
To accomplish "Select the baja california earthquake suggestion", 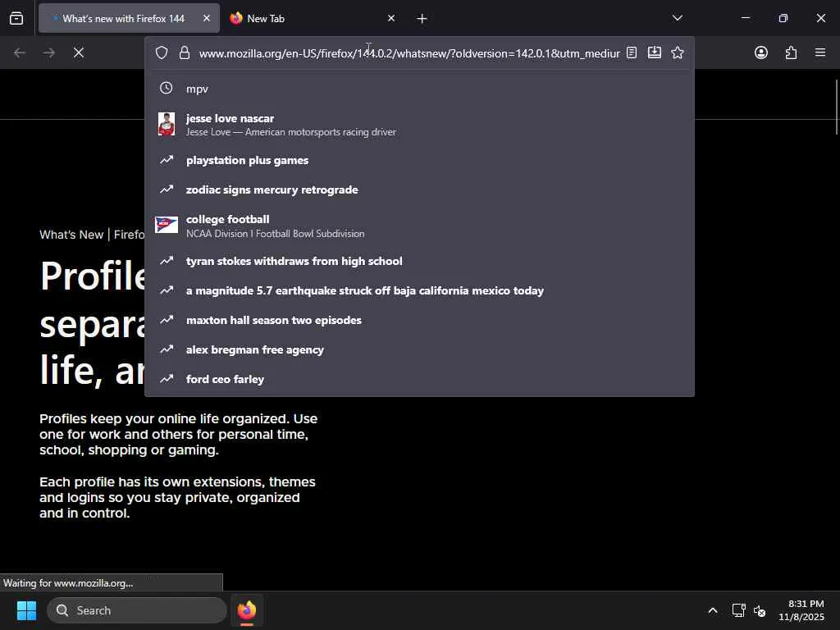I will 419,290.
